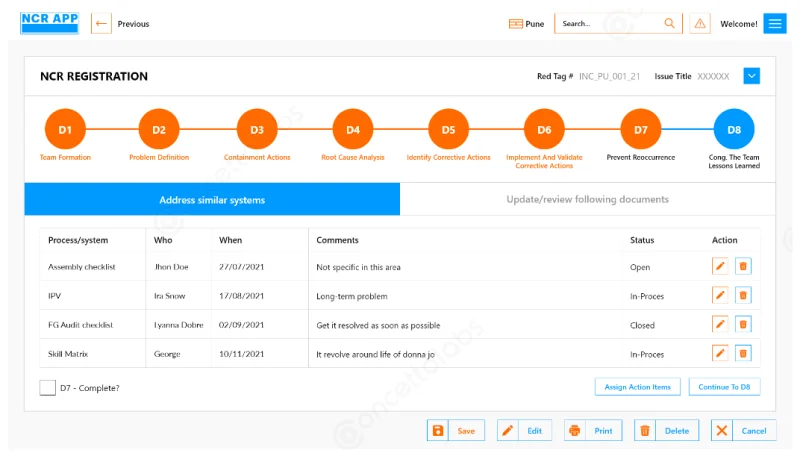Expand the blue dropdown beside Issue Title

coord(752,76)
